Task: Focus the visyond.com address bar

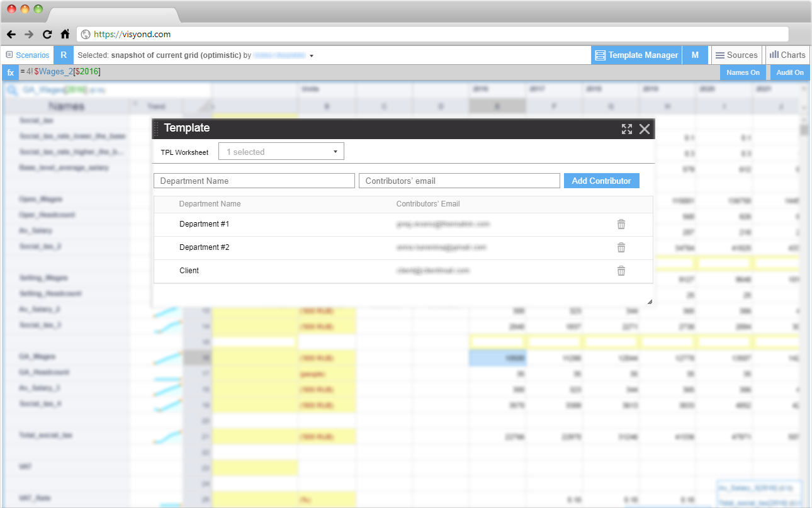Action: (x=432, y=35)
